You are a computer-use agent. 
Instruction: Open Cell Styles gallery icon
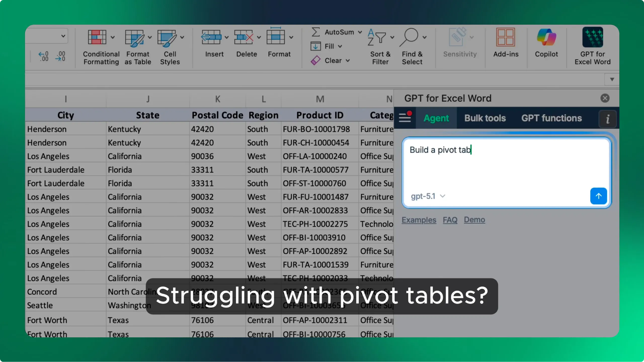pos(167,38)
